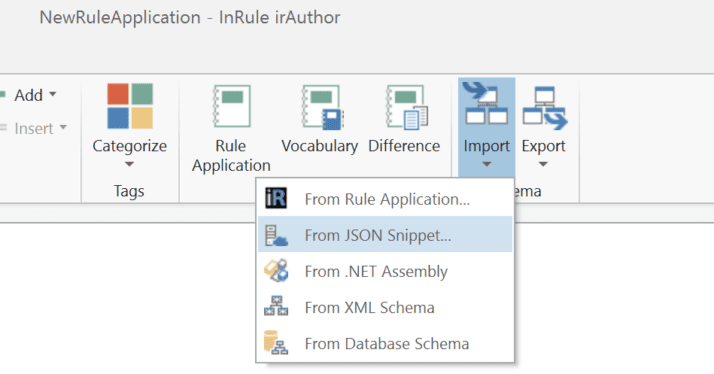Select From XML Schema menu entry

(385, 307)
